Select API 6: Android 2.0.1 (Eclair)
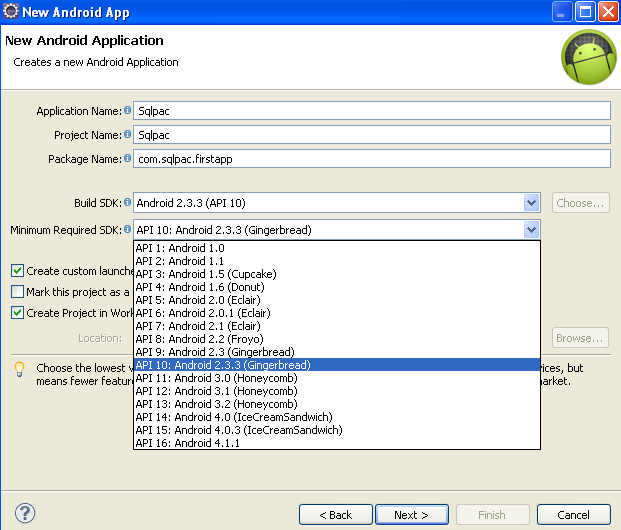 [337, 313]
